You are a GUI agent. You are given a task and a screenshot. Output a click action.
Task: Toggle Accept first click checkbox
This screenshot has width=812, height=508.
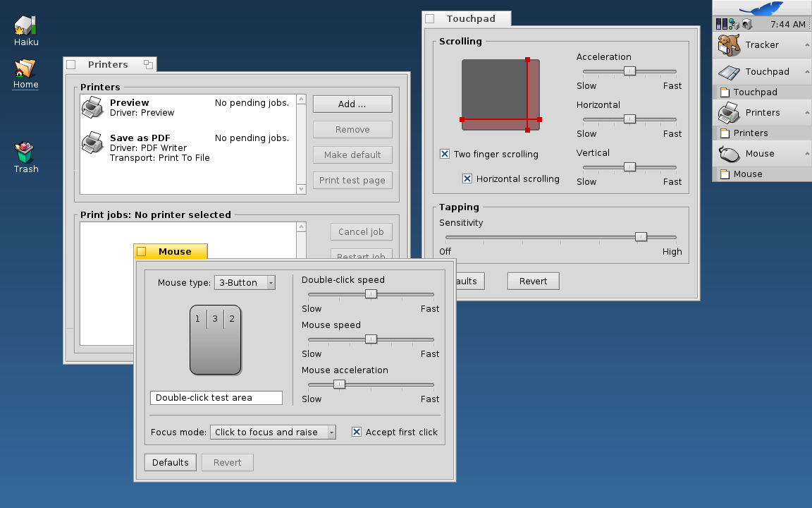357,432
